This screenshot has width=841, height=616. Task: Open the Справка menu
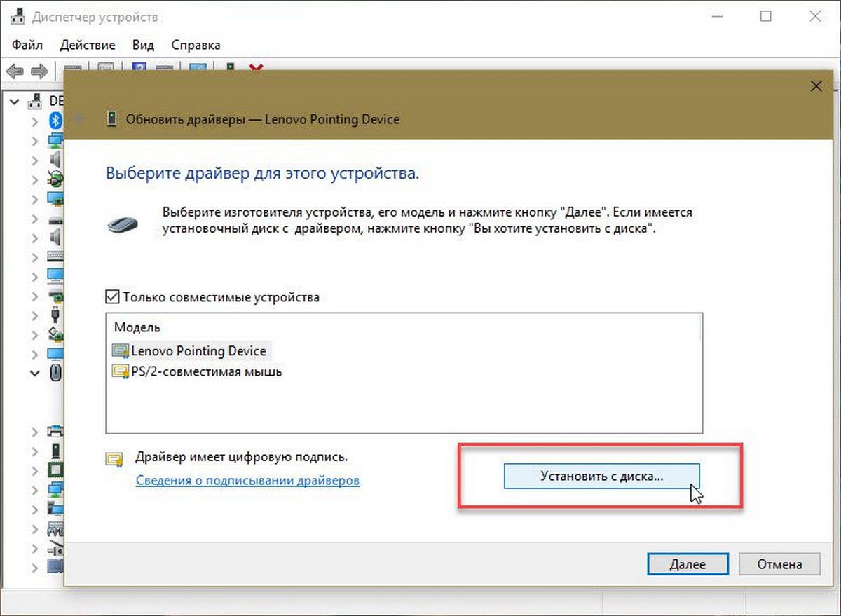point(196,45)
